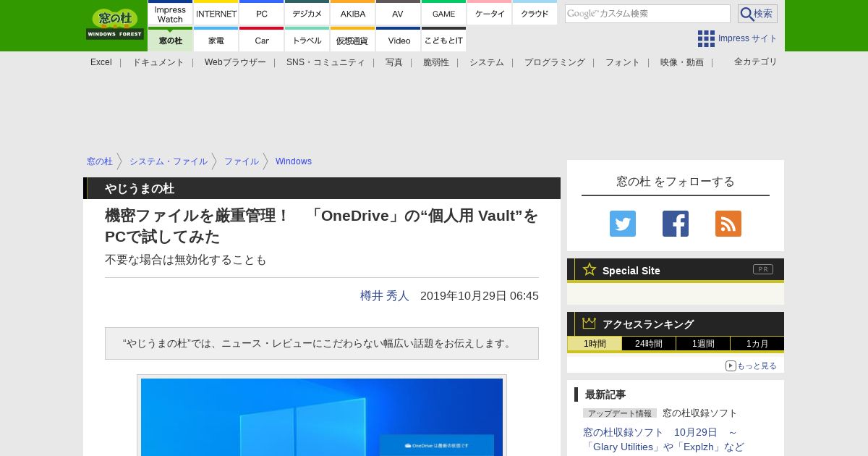Go to the SNS・コミュニティ category
This screenshot has width=868, height=456.
(325, 62)
